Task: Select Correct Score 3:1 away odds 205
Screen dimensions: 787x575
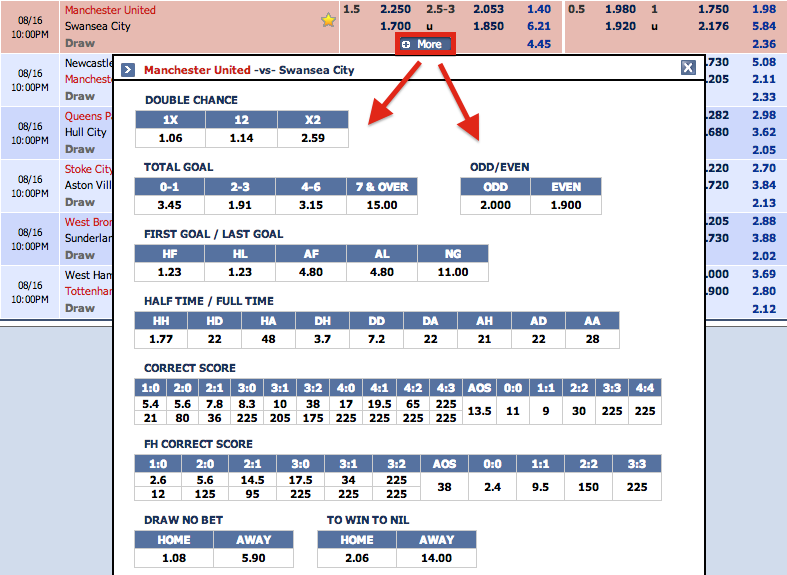Action: pyautogui.click(x=280, y=418)
